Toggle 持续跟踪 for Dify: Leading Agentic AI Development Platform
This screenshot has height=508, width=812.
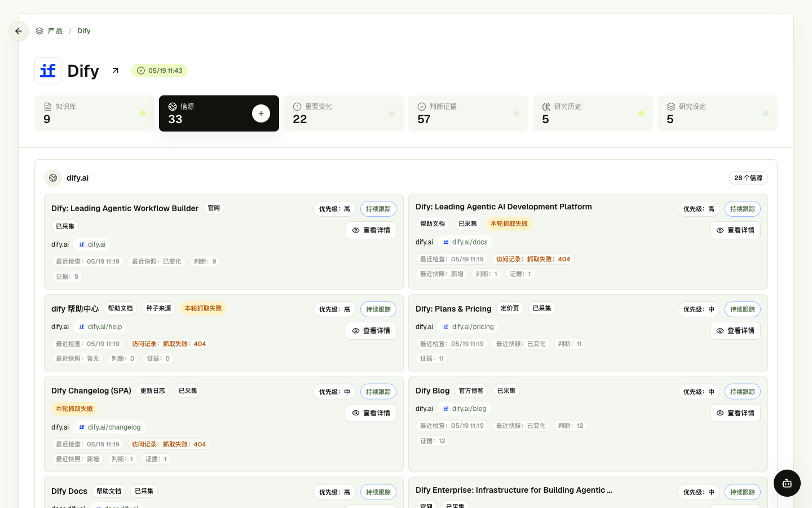tap(743, 209)
